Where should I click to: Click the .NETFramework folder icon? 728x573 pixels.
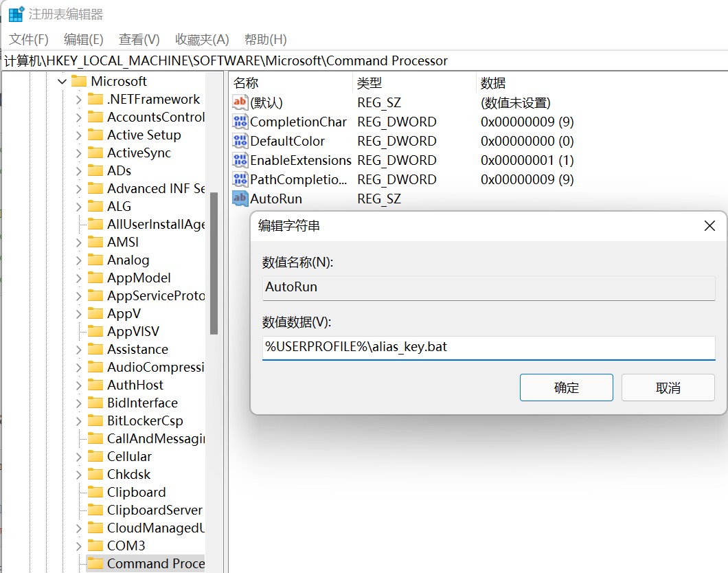tap(95, 99)
